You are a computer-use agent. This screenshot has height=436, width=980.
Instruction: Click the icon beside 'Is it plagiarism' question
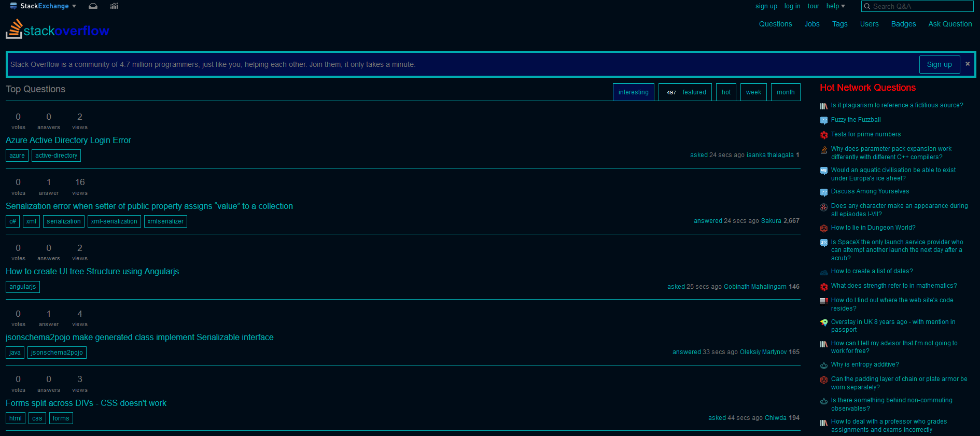(x=823, y=106)
